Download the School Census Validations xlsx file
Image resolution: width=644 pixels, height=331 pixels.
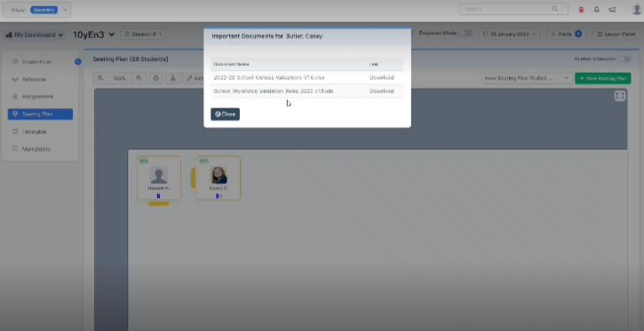coord(382,78)
